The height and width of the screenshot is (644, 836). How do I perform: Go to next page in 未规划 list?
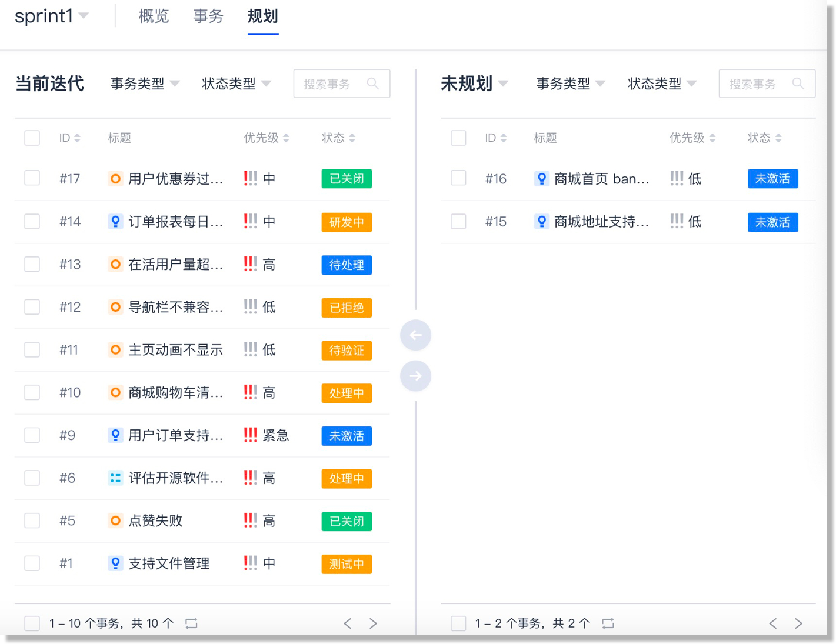pos(798,623)
